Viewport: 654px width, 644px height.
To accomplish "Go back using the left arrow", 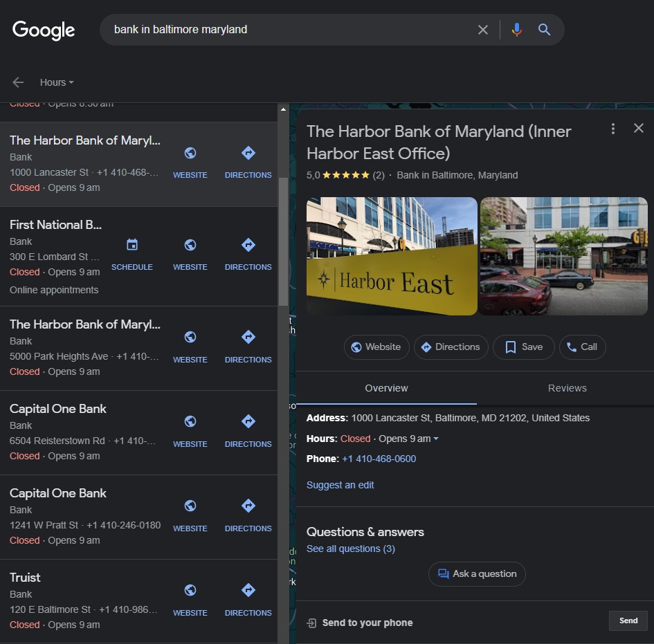I will point(18,82).
